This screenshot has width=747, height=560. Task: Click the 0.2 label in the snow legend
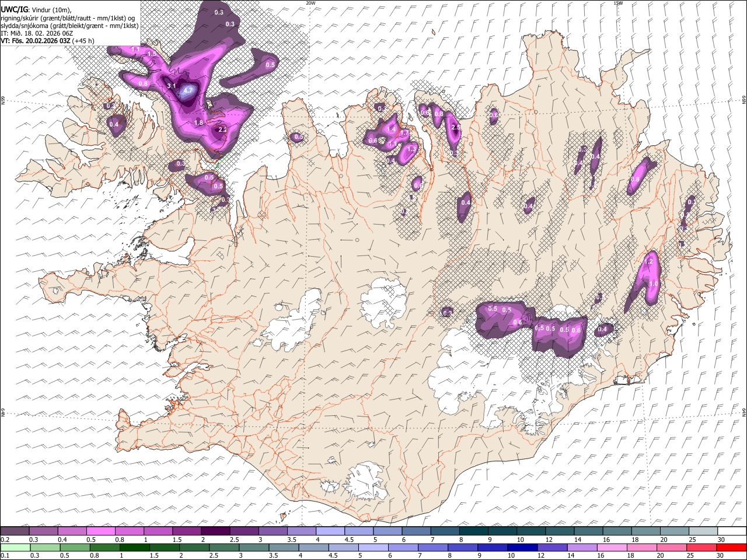pos(5,540)
